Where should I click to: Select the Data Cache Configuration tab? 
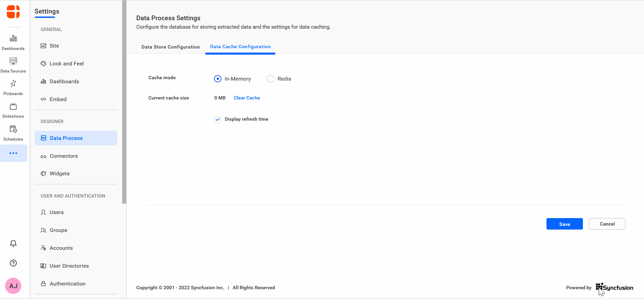pos(240,47)
